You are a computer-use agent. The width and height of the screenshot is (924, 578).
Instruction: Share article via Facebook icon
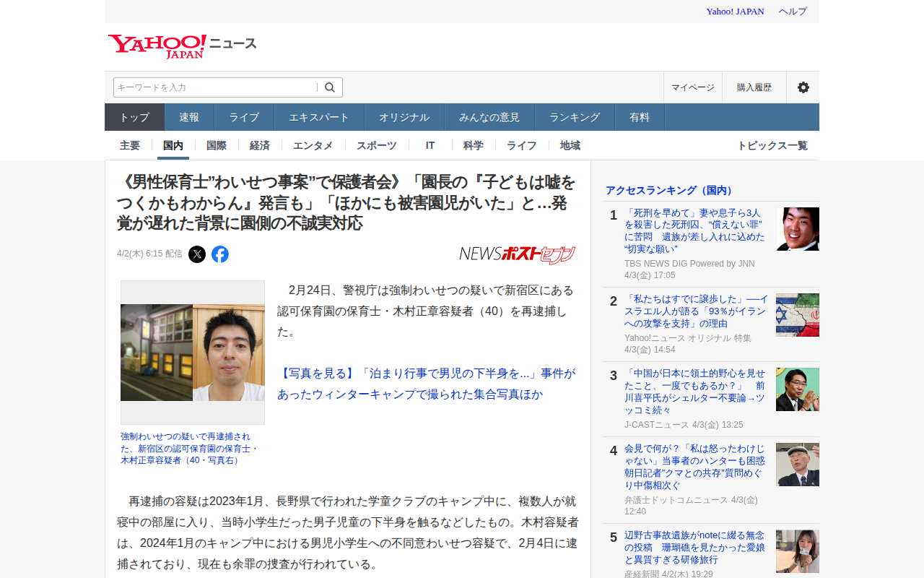tap(220, 254)
